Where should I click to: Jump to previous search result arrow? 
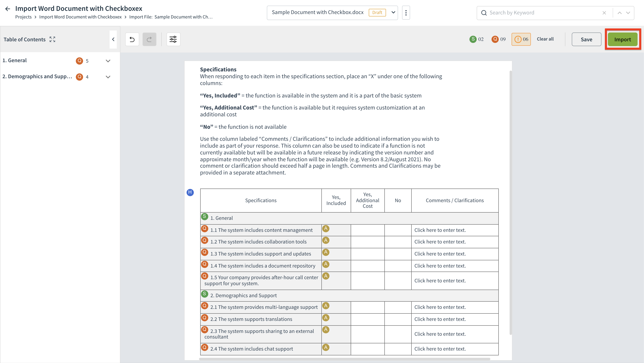tap(620, 13)
